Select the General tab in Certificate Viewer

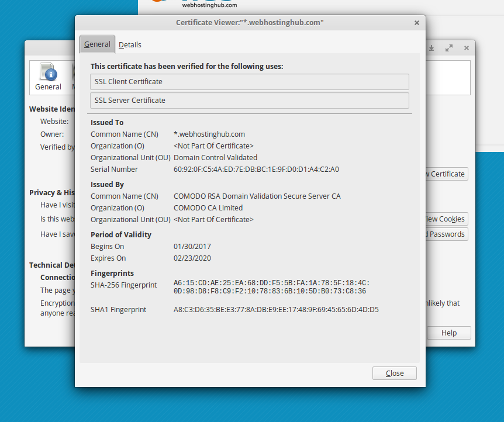click(x=97, y=44)
